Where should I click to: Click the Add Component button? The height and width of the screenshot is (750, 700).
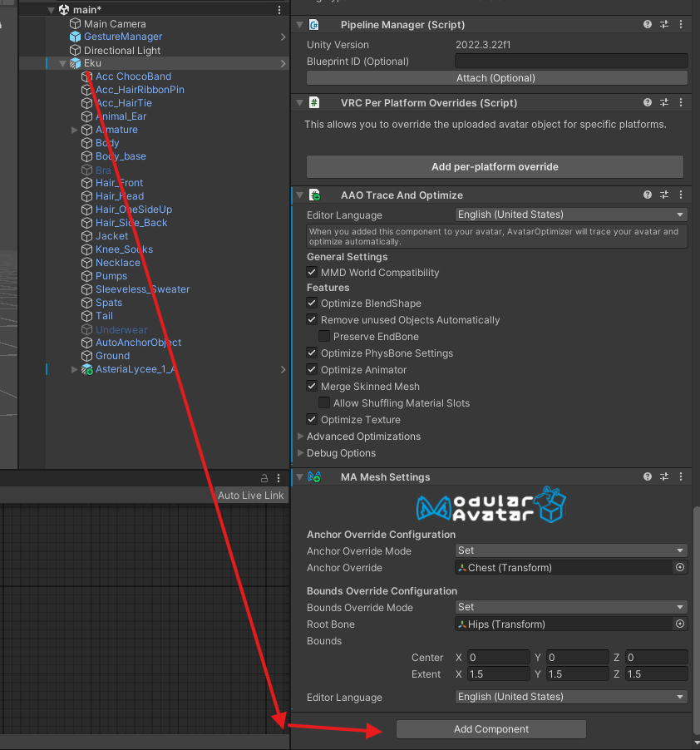click(x=490, y=729)
